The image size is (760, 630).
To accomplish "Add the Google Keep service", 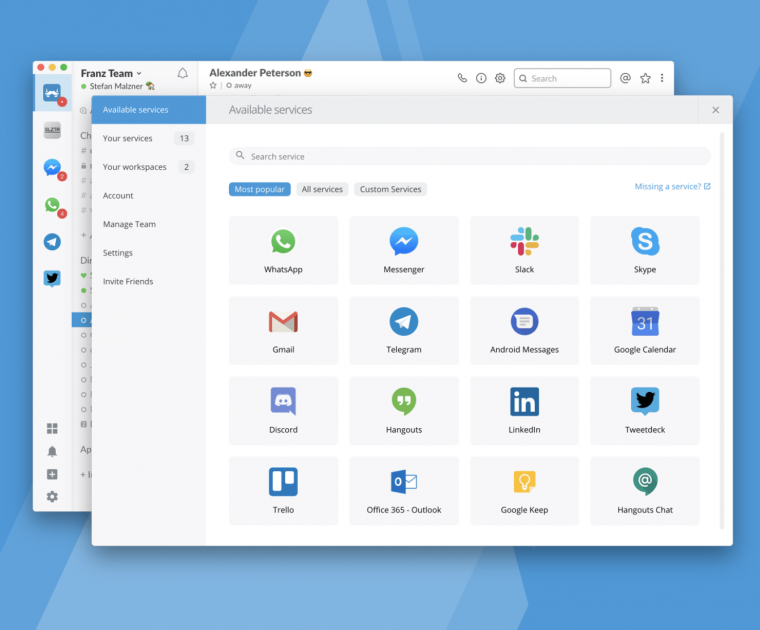I will [524, 491].
